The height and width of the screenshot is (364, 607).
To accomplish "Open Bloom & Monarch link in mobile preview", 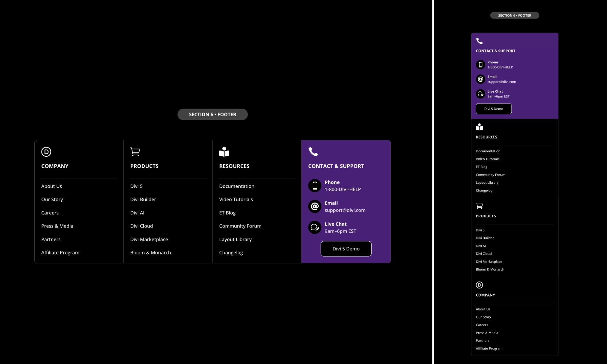I will [490, 270].
